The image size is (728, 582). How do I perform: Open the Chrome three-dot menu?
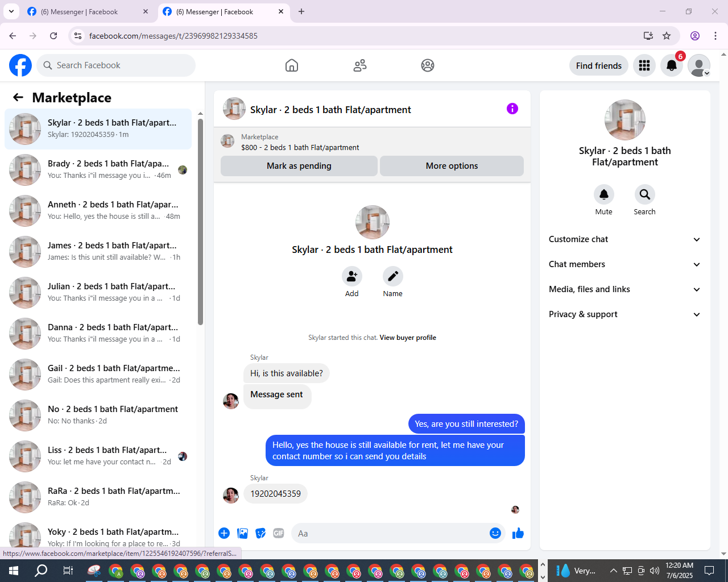click(715, 36)
